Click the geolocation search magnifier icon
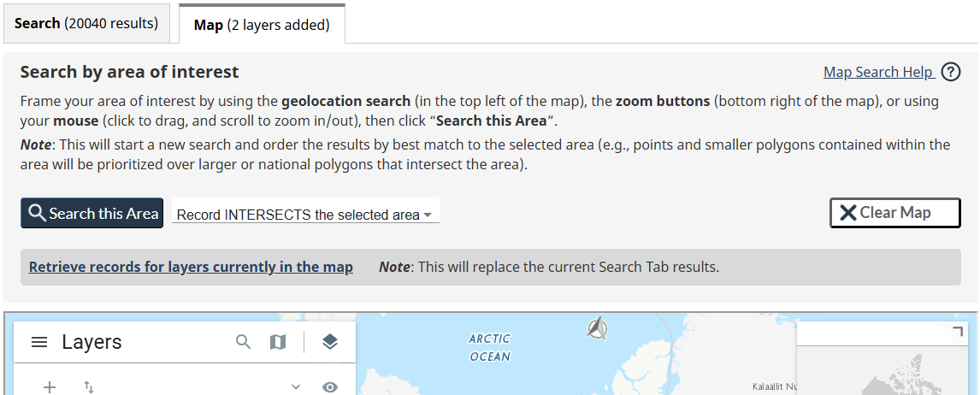 [x=244, y=342]
